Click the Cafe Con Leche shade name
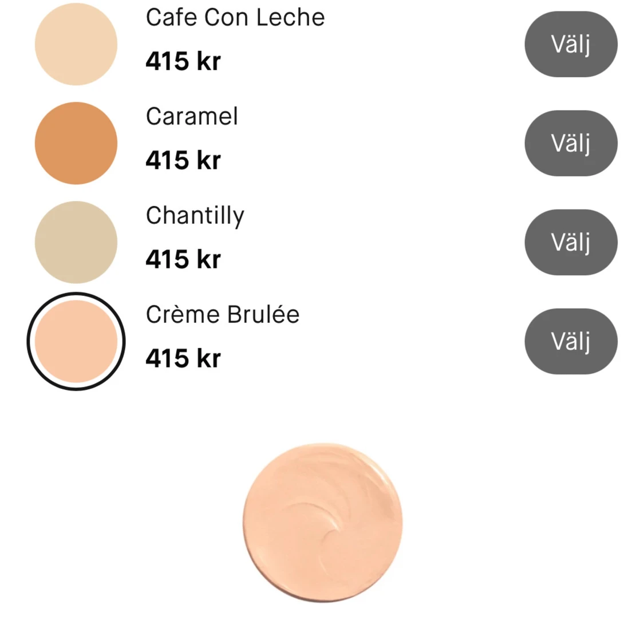The width and height of the screenshot is (644, 644). pyautogui.click(x=235, y=17)
